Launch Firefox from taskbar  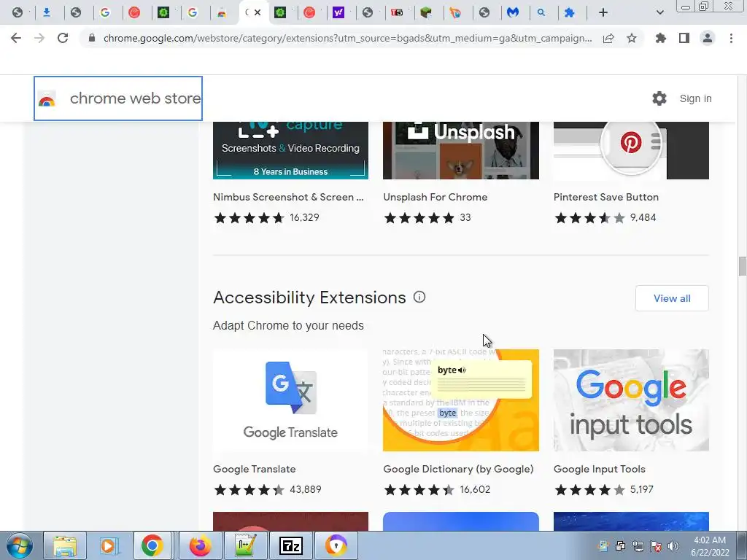200,545
